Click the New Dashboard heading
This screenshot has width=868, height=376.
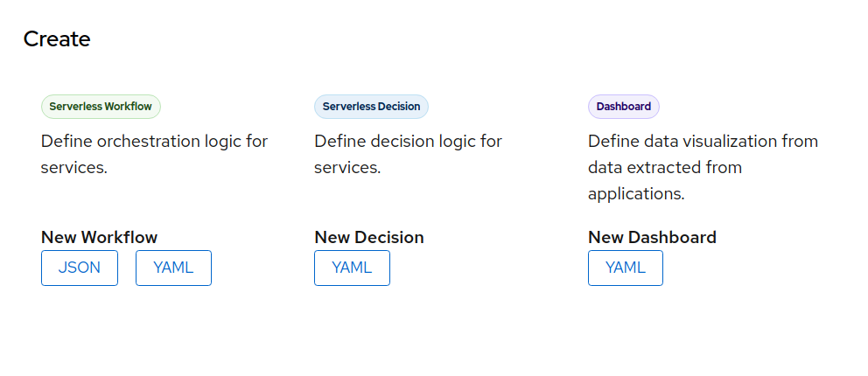pos(652,237)
